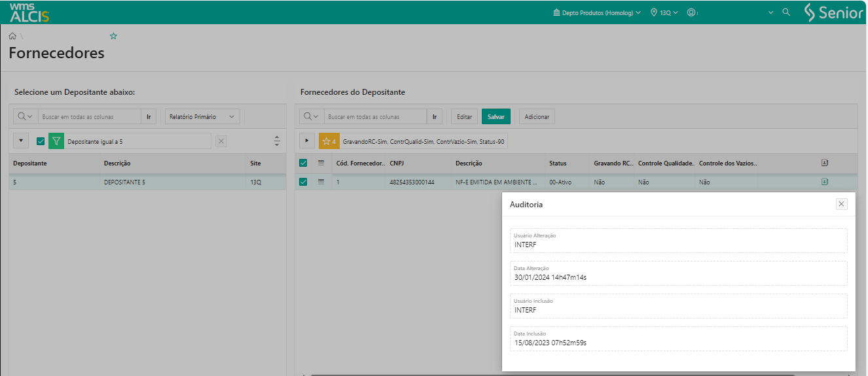Click Usuário Inclusão field in Auditoria
Image resolution: width=868 pixels, height=376 pixels.
point(679,306)
